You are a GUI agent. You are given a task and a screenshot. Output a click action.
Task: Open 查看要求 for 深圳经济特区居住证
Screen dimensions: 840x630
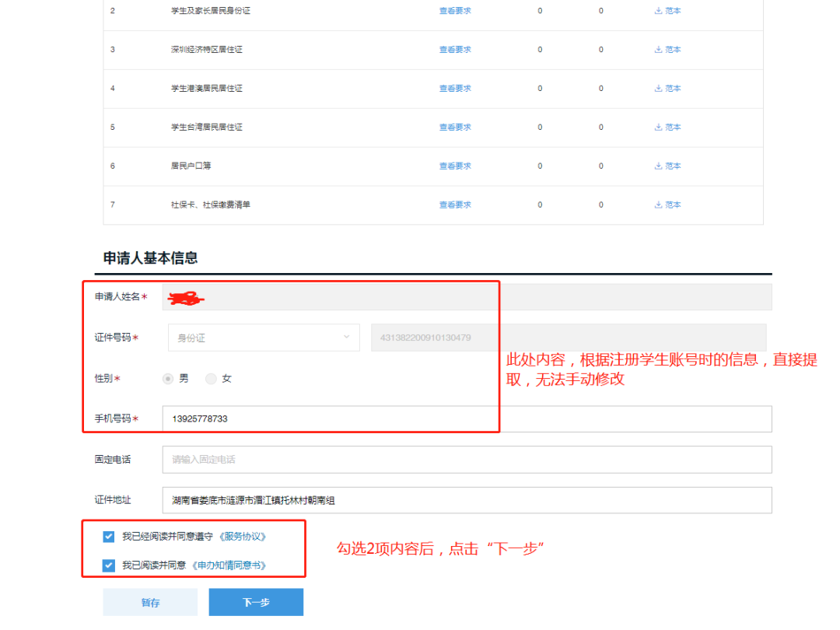click(454, 49)
